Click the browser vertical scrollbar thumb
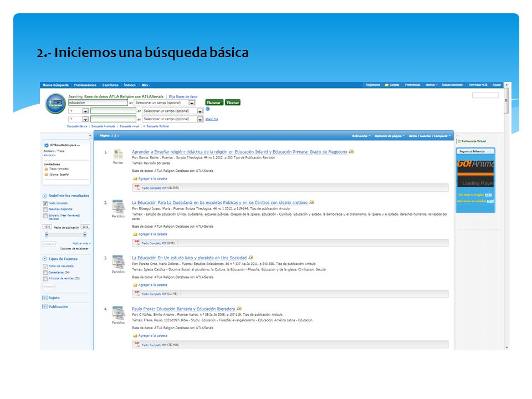The height and width of the screenshot is (399, 532). (x=507, y=101)
